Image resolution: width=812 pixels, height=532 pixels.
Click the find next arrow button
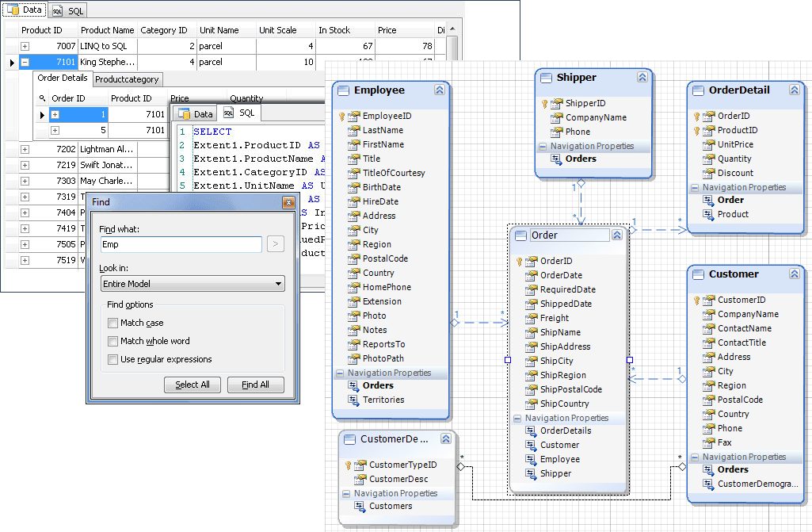click(x=276, y=243)
